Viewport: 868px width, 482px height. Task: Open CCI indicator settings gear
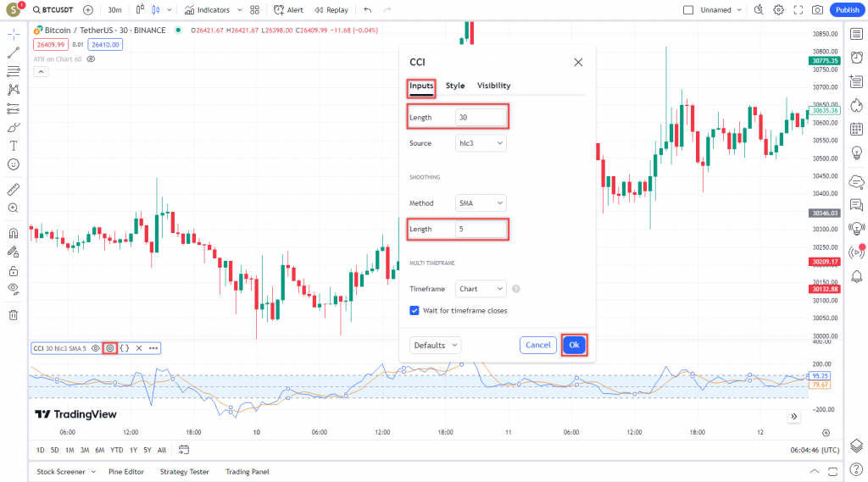[110, 348]
